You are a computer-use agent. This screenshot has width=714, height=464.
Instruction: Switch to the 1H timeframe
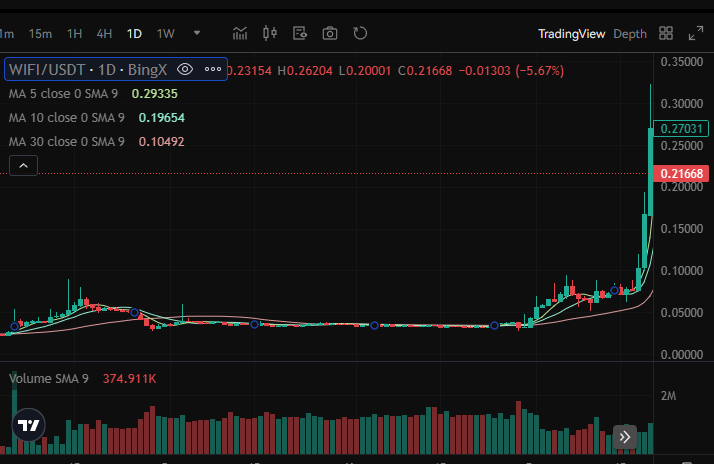(x=74, y=34)
